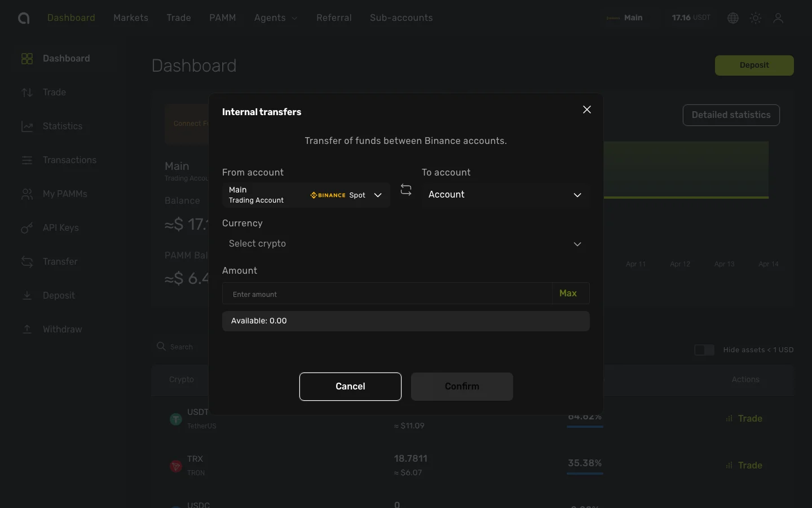The width and height of the screenshot is (812, 508).
Task: Confirm the internal transfer
Action: 462,387
